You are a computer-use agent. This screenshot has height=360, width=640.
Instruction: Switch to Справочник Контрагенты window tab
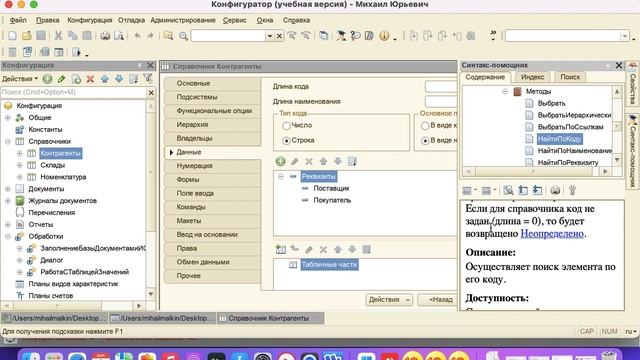pyautogui.click(x=271, y=318)
